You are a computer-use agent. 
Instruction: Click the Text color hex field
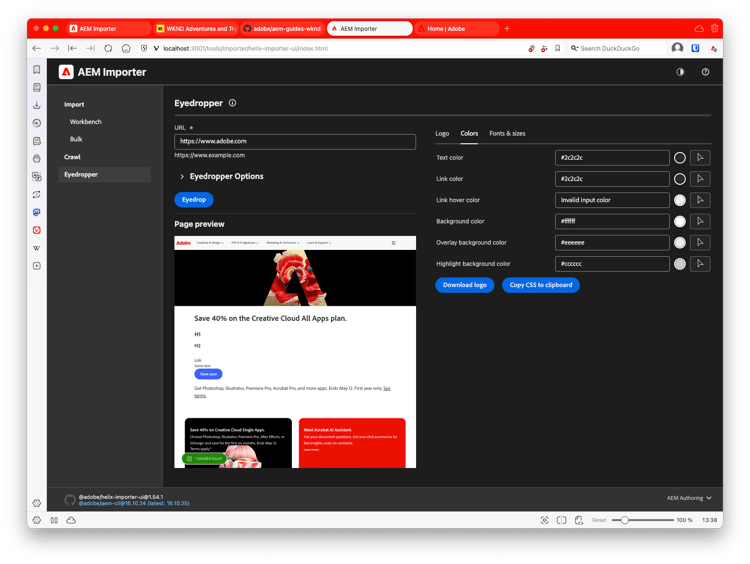612,157
